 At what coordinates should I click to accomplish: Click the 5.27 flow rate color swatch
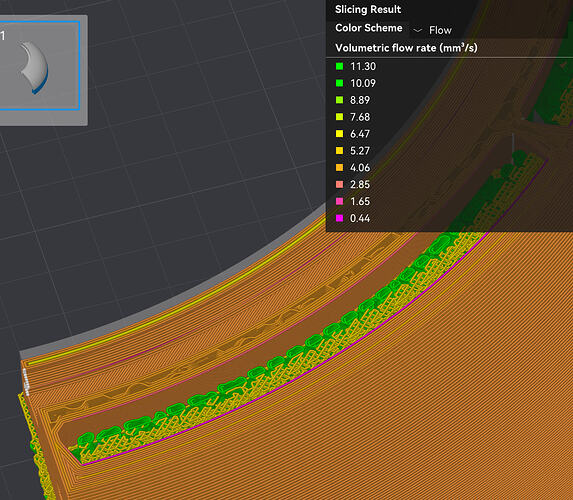click(339, 151)
